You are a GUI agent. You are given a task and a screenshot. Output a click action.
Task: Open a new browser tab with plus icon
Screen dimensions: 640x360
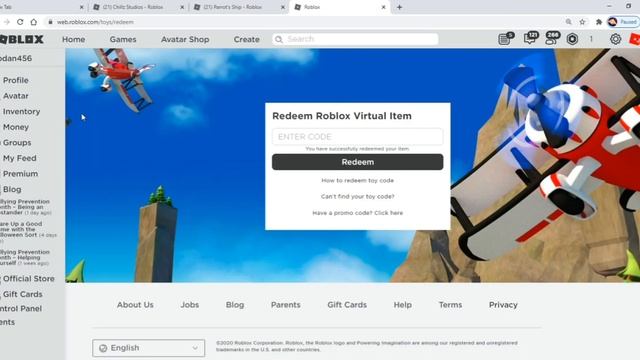(x=399, y=7)
